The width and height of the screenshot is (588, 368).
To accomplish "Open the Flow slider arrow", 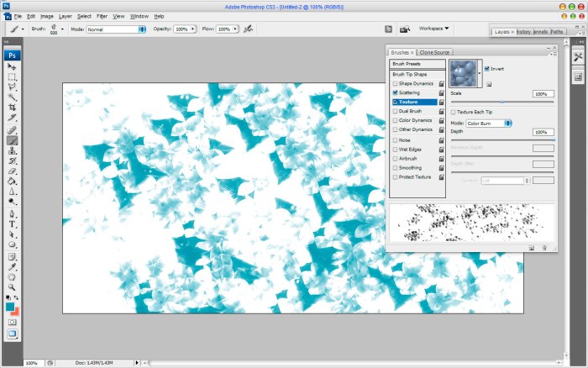I will coord(235,29).
